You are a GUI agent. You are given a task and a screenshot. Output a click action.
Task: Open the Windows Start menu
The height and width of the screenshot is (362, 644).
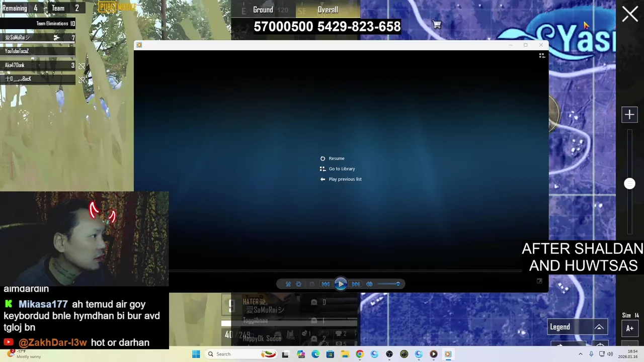[196, 354]
